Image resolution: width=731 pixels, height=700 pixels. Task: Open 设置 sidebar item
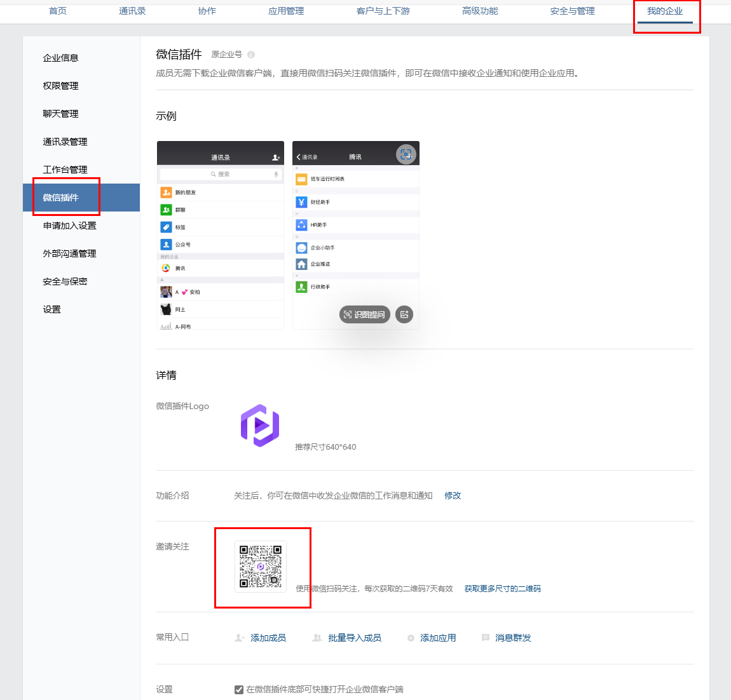[51, 309]
